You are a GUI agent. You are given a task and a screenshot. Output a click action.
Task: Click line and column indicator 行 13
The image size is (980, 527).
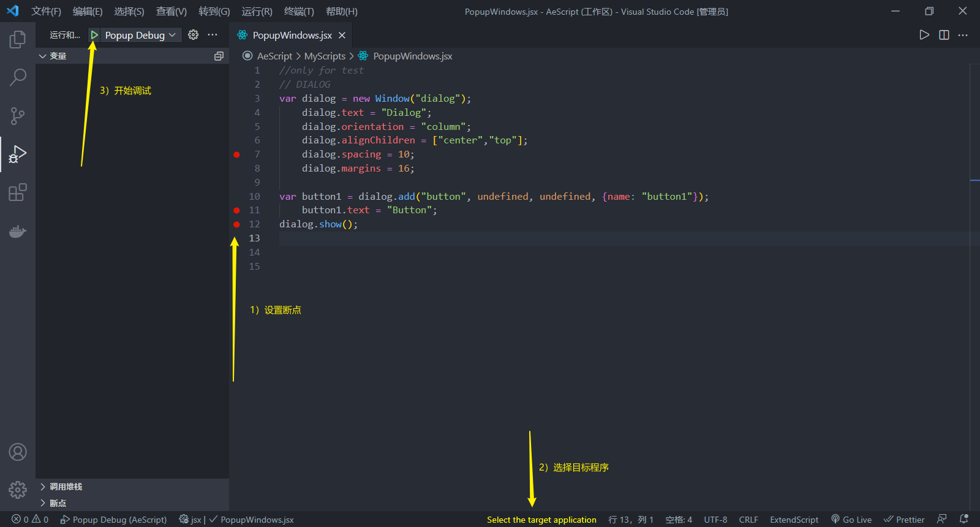tap(631, 520)
